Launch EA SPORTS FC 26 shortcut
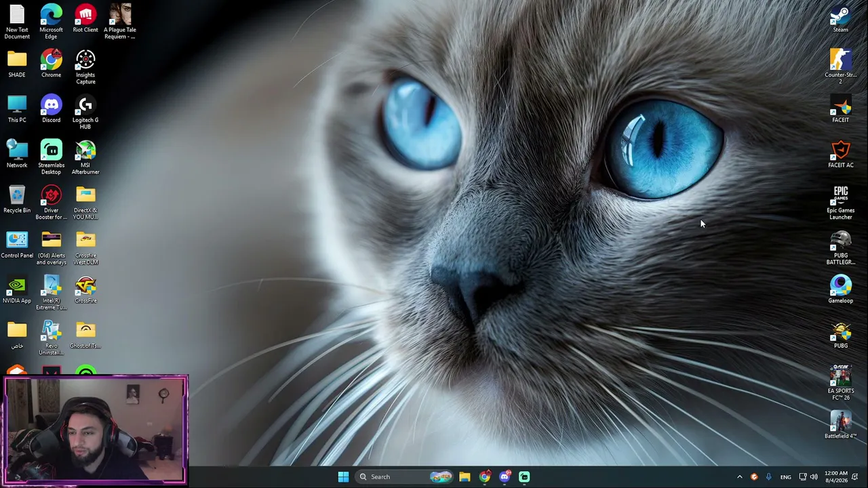The height and width of the screenshot is (488, 868). click(840, 384)
